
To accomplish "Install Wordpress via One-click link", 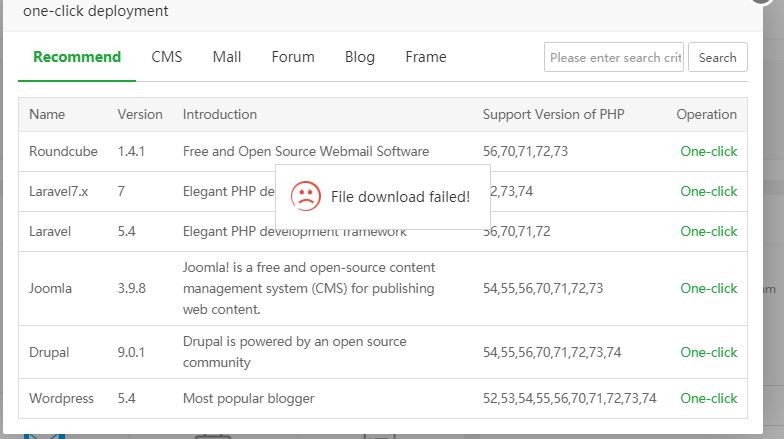I will pos(708,398).
